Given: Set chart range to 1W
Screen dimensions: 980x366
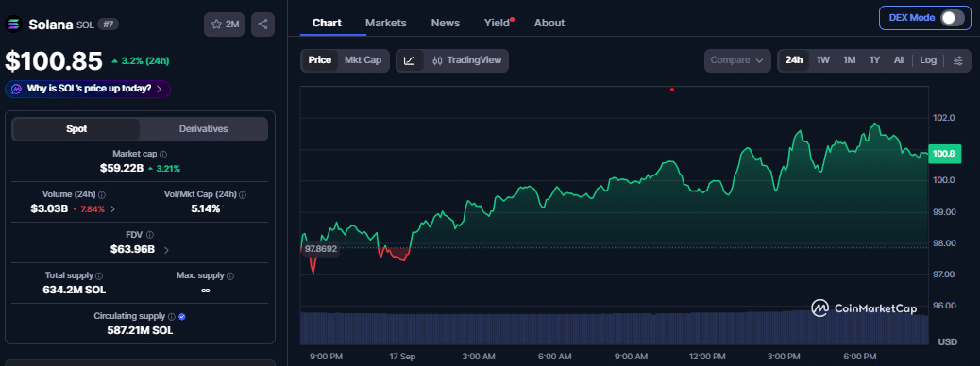Looking at the screenshot, I should (x=823, y=60).
